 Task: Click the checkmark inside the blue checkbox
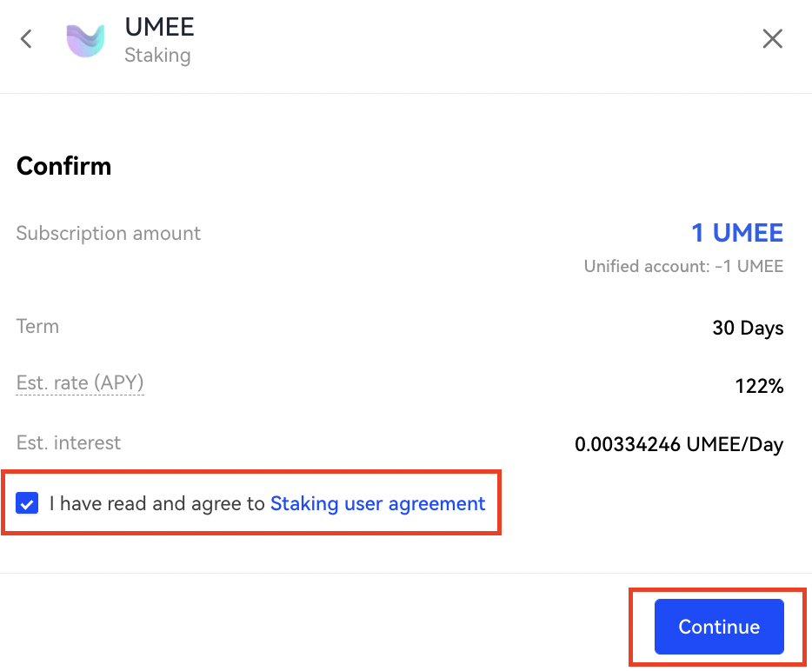click(x=27, y=503)
